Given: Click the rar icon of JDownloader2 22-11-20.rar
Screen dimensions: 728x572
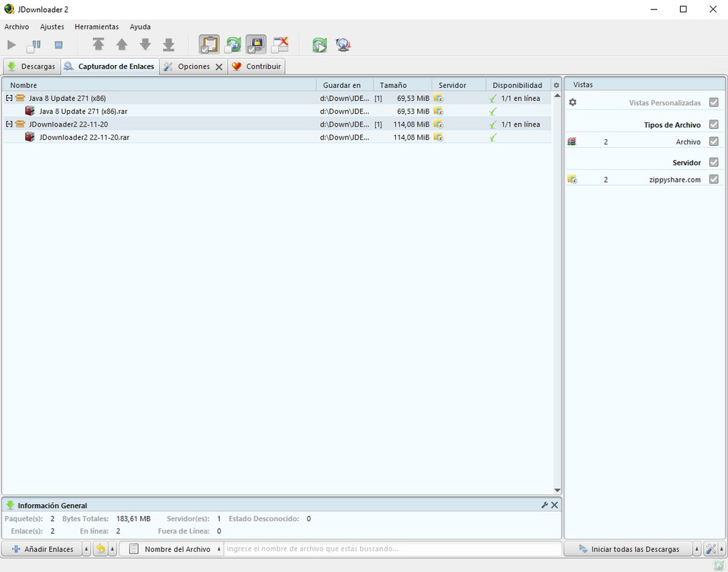Looking at the screenshot, I should tap(30, 137).
